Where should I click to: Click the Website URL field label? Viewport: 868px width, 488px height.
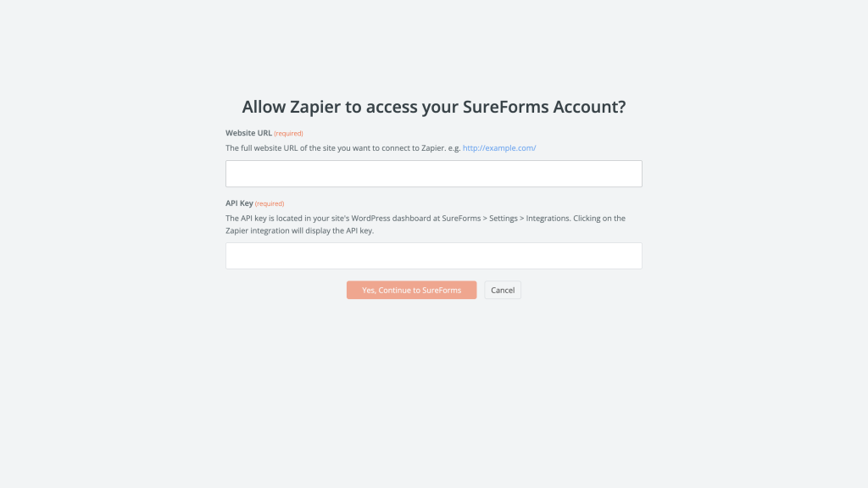(x=248, y=133)
